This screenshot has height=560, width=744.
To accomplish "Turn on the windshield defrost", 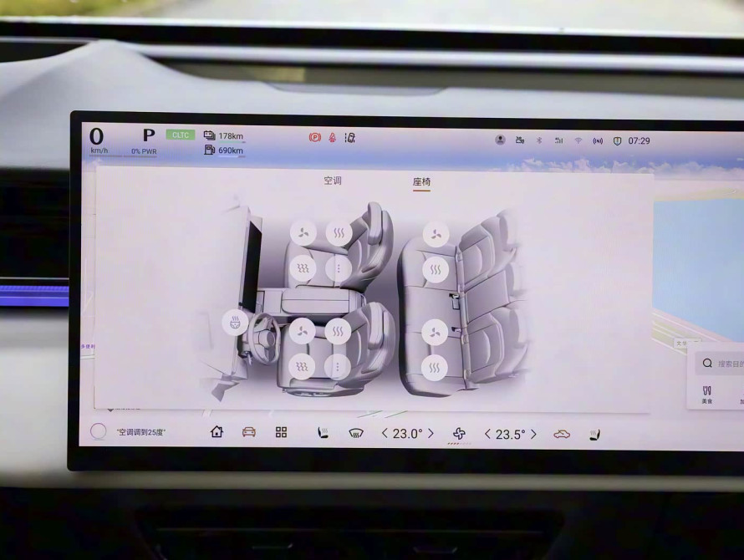I will [356, 434].
